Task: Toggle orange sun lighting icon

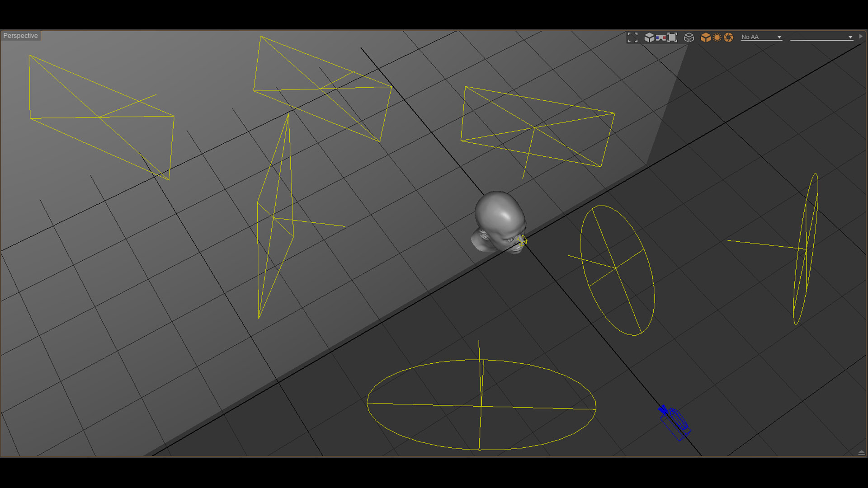Action: tap(717, 38)
